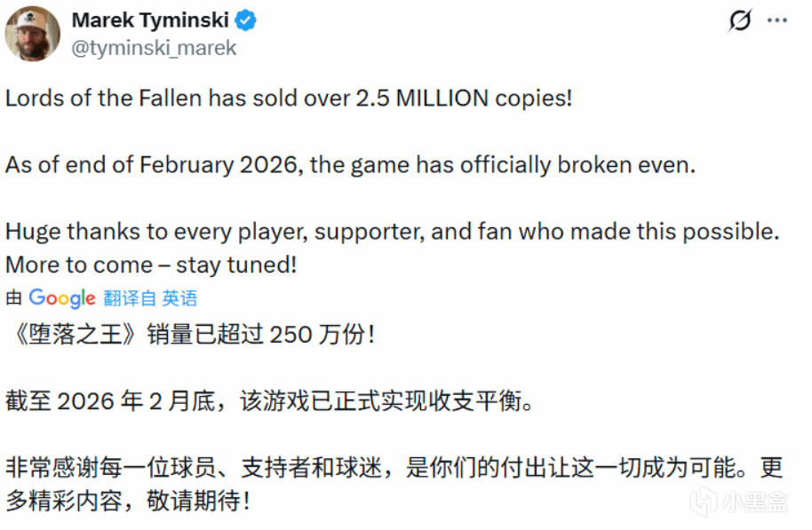812x530 pixels.
Task: Click the 非常感谢每一位球员 translated line
Action: point(392,468)
